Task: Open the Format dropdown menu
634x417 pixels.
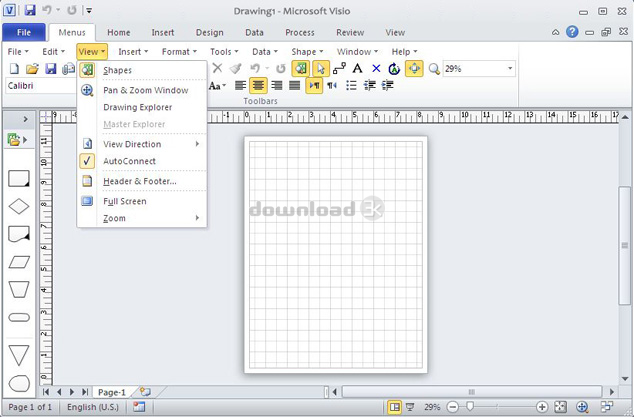Action: [179, 52]
